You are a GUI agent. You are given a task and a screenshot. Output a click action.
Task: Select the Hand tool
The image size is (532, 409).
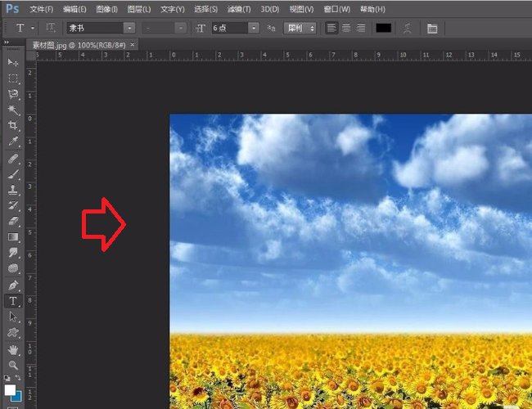click(x=13, y=348)
